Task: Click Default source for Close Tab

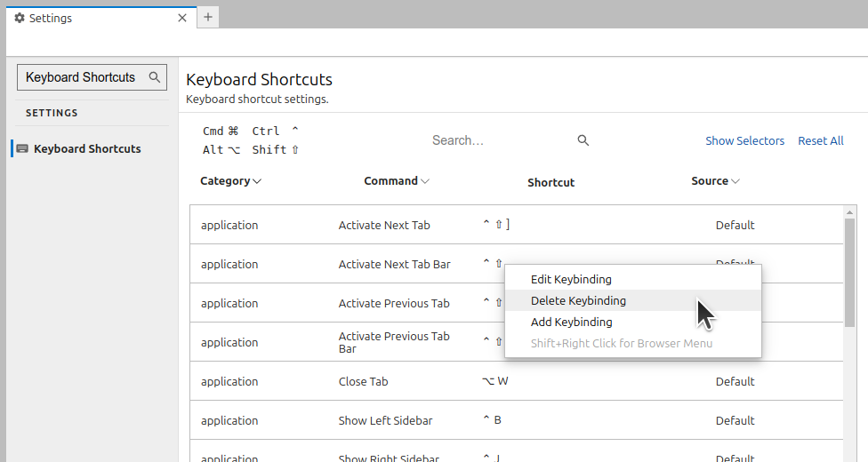Action: coord(735,382)
